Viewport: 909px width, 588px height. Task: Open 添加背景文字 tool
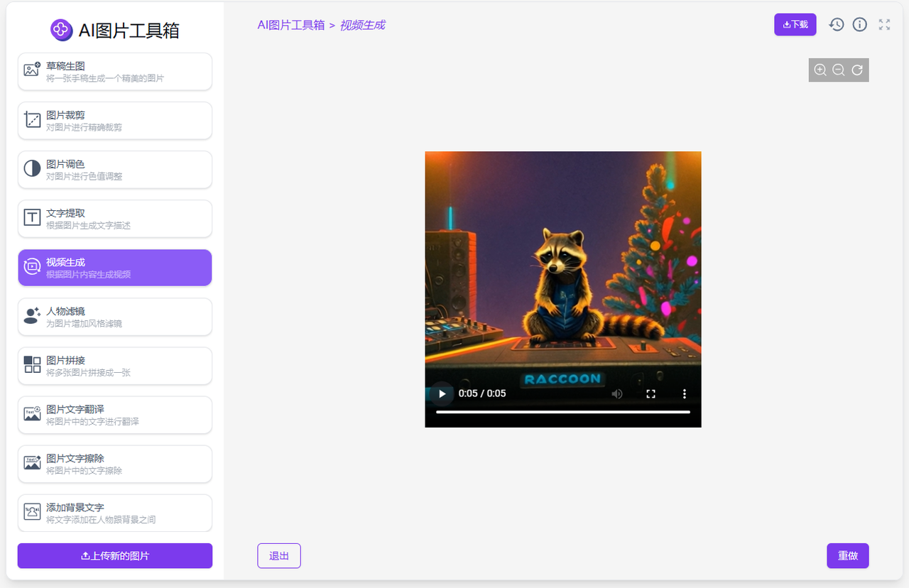pyautogui.click(x=115, y=512)
